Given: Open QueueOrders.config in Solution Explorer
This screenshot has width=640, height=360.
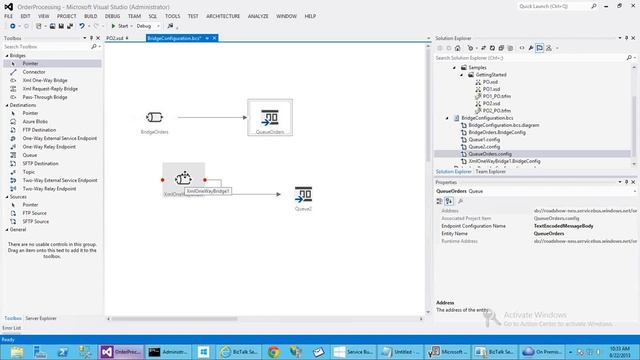Looking at the screenshot, I should point(490,154).
